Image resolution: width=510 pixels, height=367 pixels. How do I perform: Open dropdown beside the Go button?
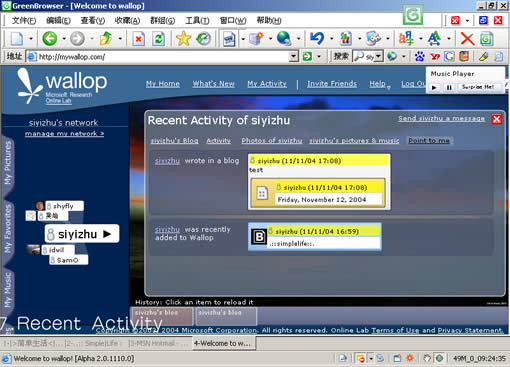point(319,57)
